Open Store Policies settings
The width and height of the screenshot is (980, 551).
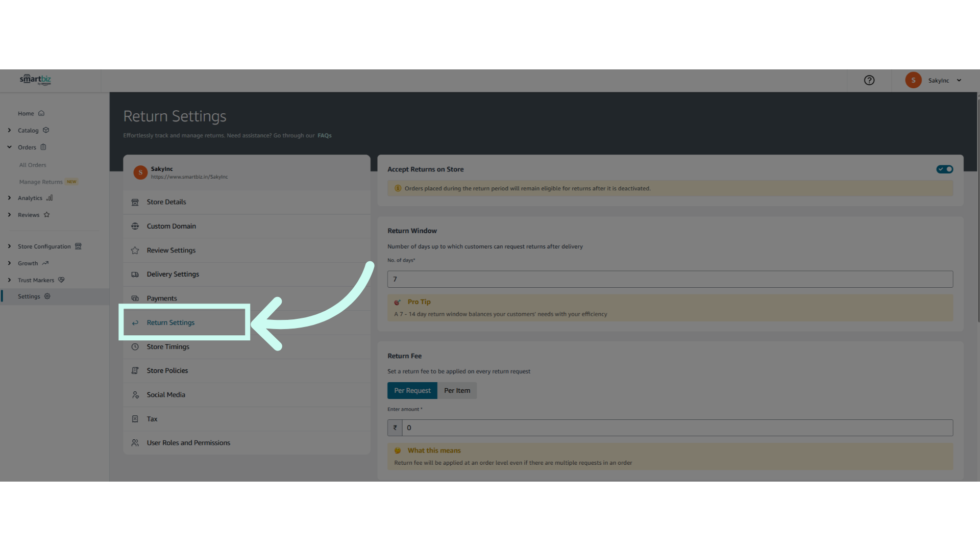click(x=247, y=371)
